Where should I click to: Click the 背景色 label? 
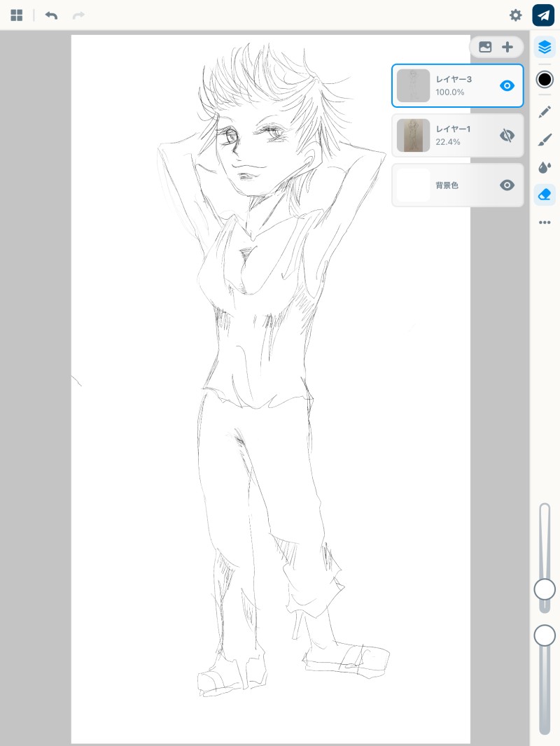[447, 185]
